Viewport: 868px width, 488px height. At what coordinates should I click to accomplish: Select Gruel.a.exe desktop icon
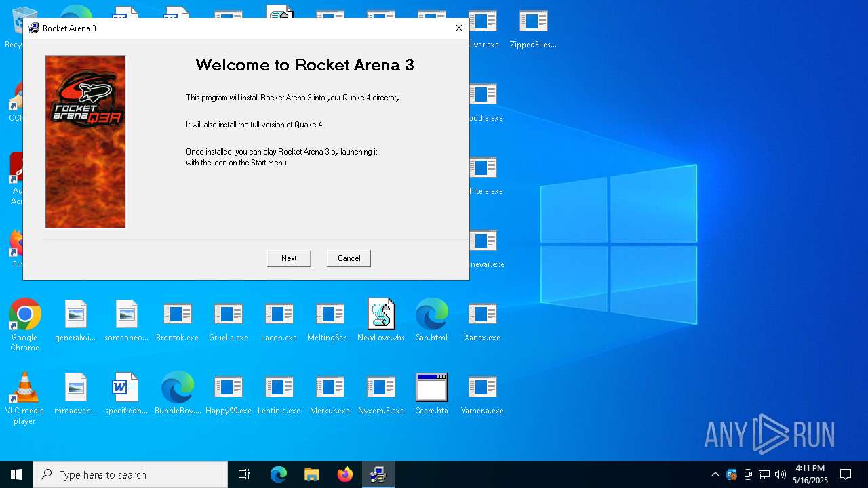point(228,321)
